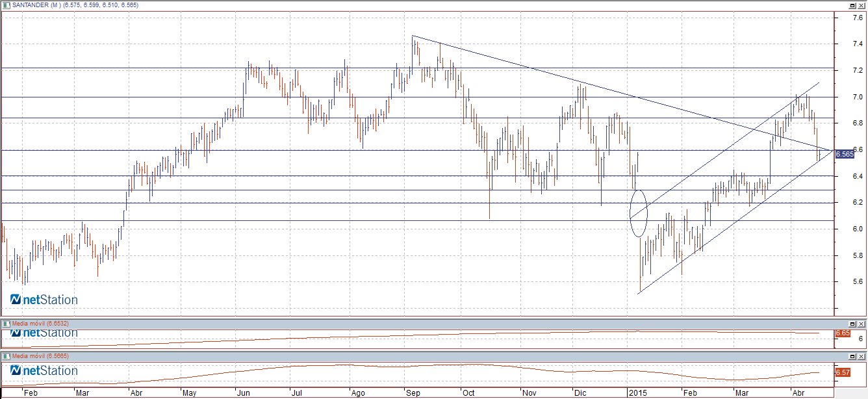Click the 7.0 price axis label
Image resolution: width=868 pixels, height=399 pixels.
858,97
